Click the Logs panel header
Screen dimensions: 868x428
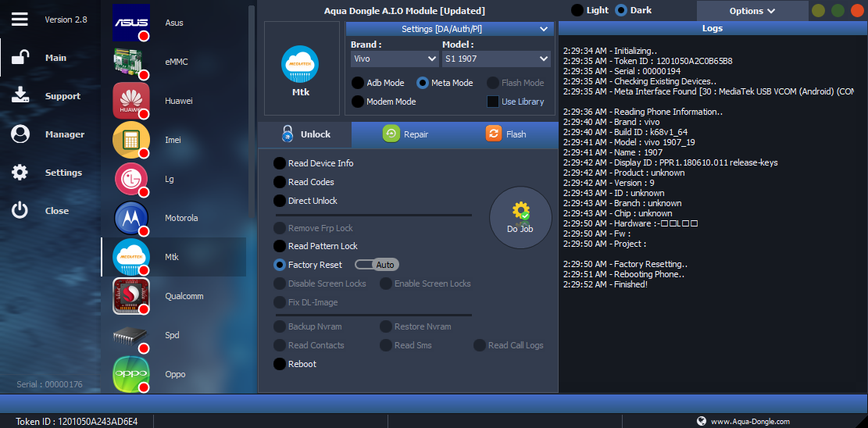[712, 28]
